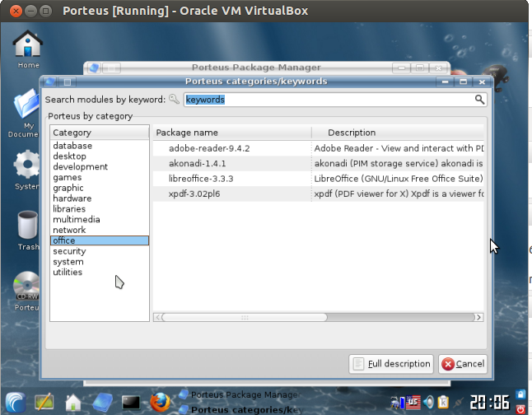This screenshot has height=415, width=532.
Task: Click the volume speaker tray icon
Action: [x=429, y=403]
